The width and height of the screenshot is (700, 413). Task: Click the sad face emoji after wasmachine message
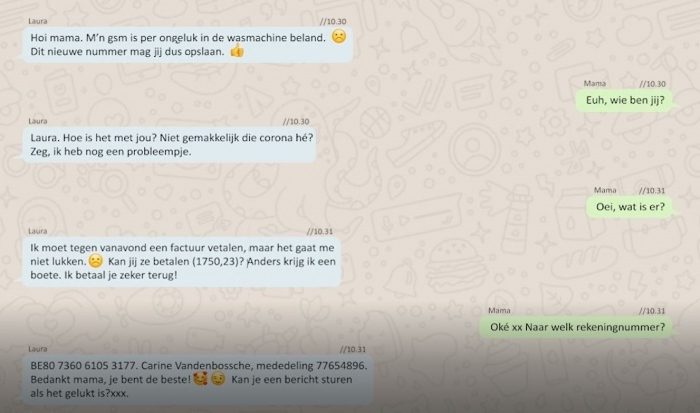338,37
